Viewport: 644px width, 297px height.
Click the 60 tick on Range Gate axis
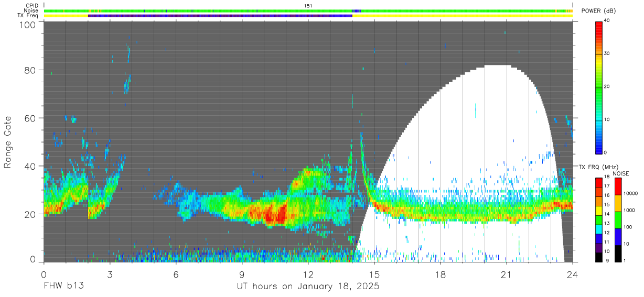[x=29, y=118]
